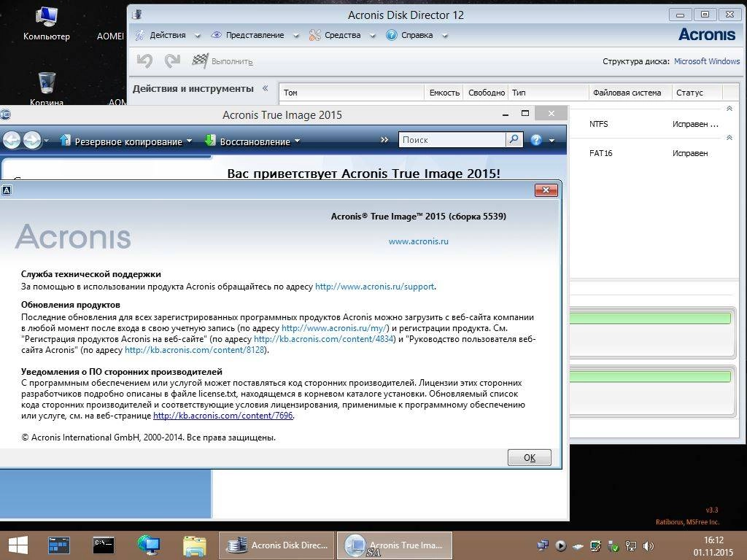Click the Поиск search field
Image resolution: width=747 pixels, height=560 pixels.
click(452, 139)
